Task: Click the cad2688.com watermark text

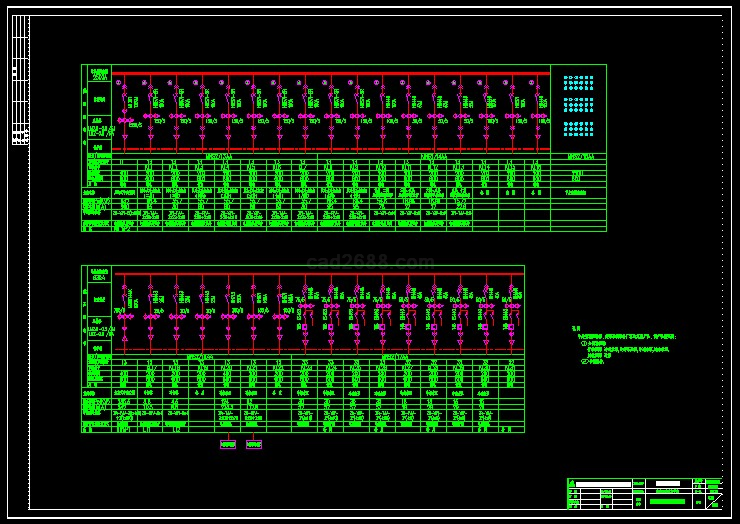Action: (370, 262)
